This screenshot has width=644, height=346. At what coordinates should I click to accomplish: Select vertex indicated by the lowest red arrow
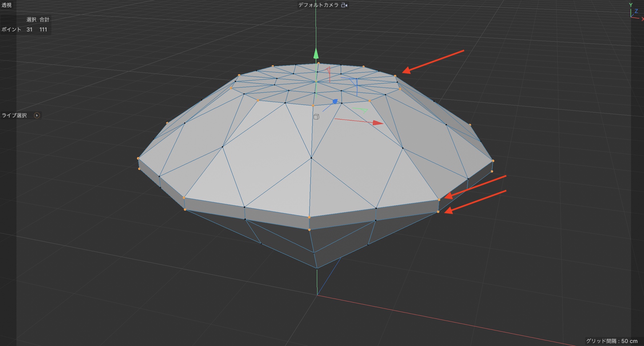[x=438, y=212]
